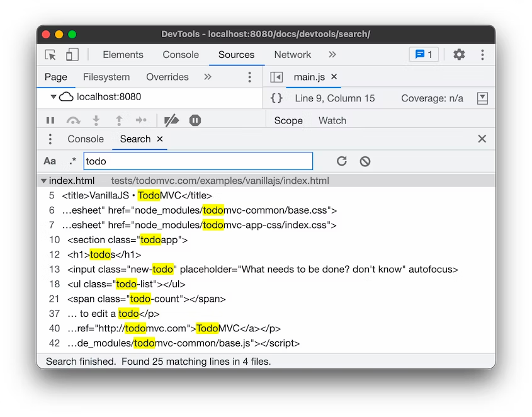
Task: Pretty print main.js with braces icon
Action: (x=276, y=98)
